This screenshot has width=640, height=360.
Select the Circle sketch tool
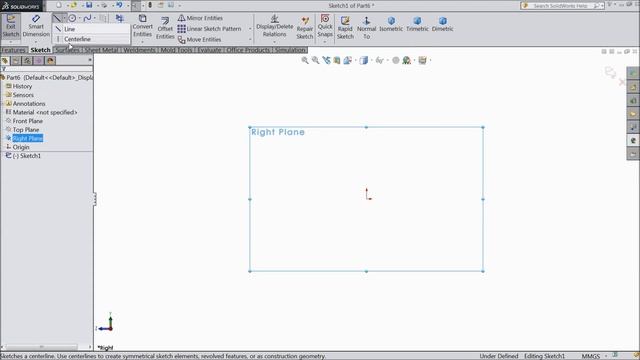[x=72, y=18]
